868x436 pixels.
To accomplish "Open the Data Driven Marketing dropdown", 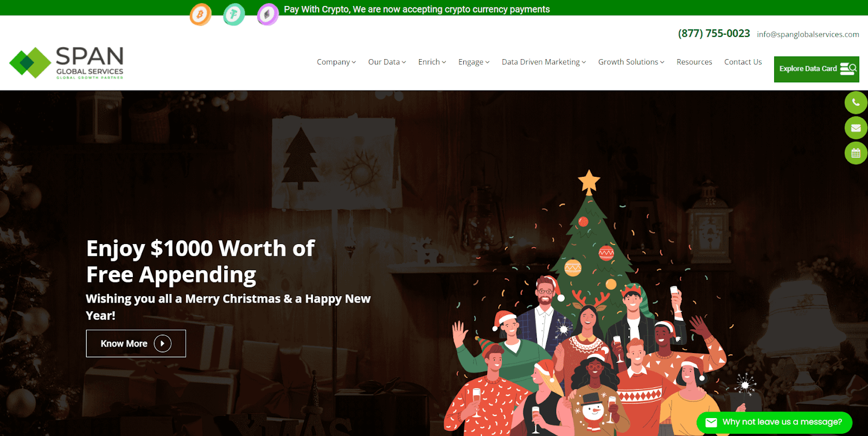I will (544, 62).
